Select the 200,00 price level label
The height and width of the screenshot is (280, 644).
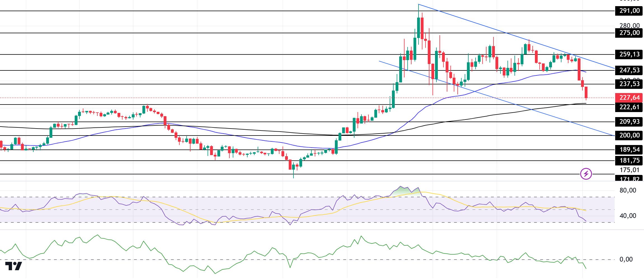coord(629,136)
